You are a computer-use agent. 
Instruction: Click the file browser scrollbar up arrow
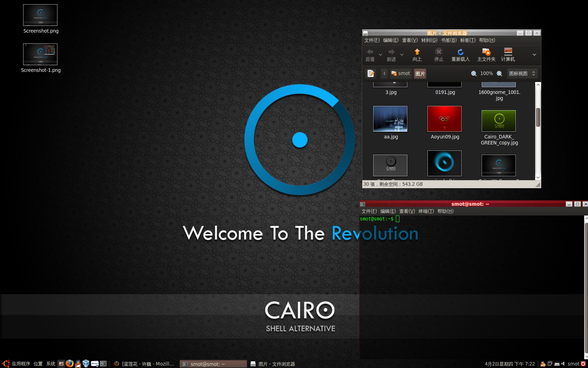538,85
